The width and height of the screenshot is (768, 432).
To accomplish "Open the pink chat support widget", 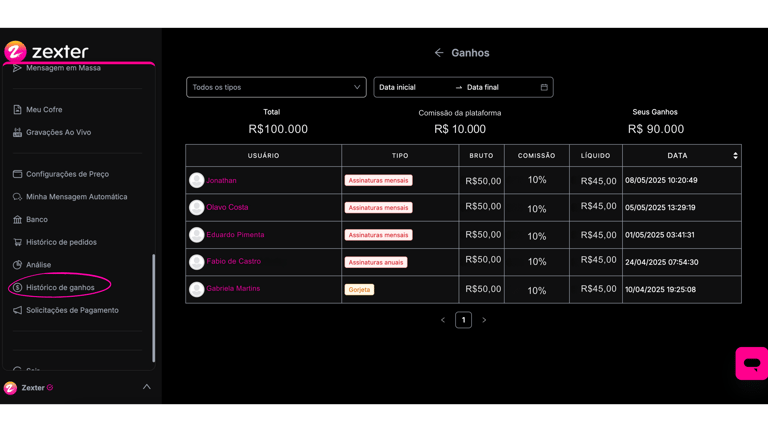I will 751,363.
